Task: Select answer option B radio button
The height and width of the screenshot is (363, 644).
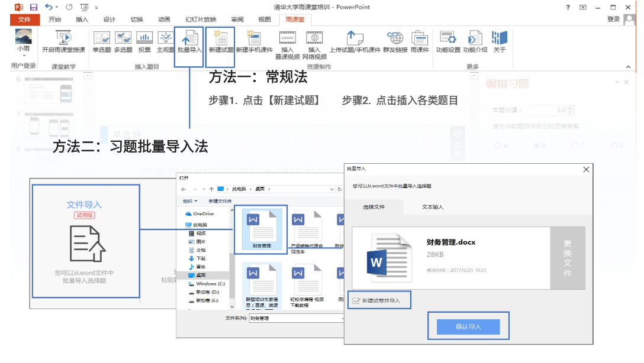Action: 536,145
